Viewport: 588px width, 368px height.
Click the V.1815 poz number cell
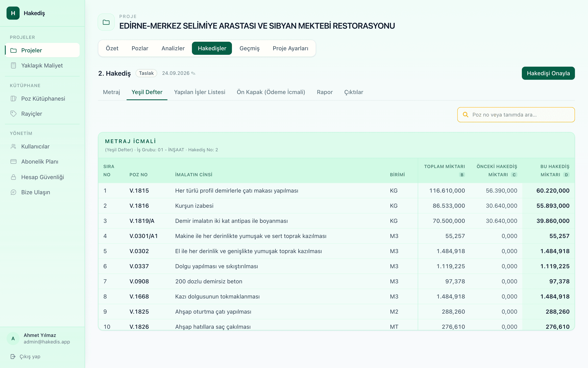point(139,191)
